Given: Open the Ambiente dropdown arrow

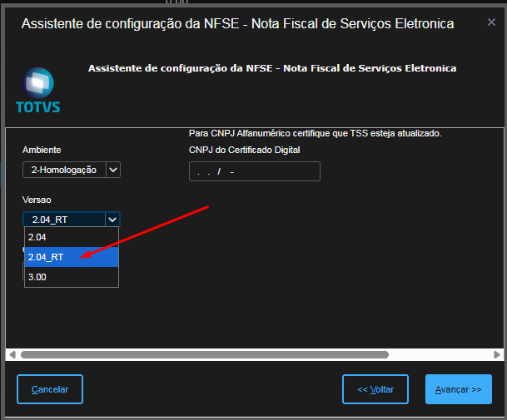Looking at the screenshot, I should pos(113,170).
